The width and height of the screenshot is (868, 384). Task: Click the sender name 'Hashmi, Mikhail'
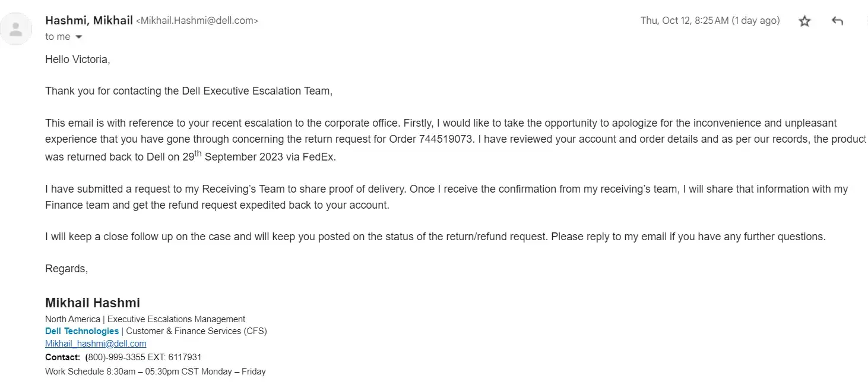point(88,20)
